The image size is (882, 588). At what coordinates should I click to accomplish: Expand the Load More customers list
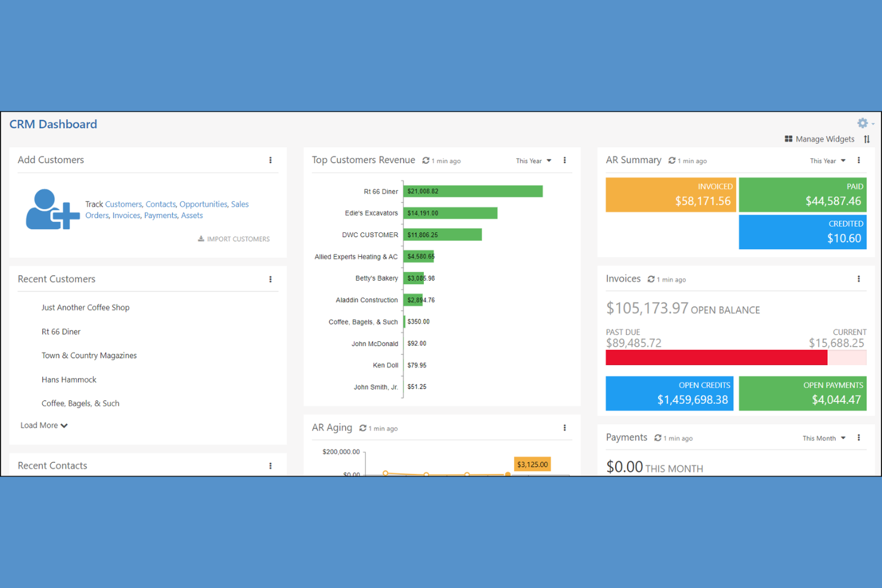point(43,425)
